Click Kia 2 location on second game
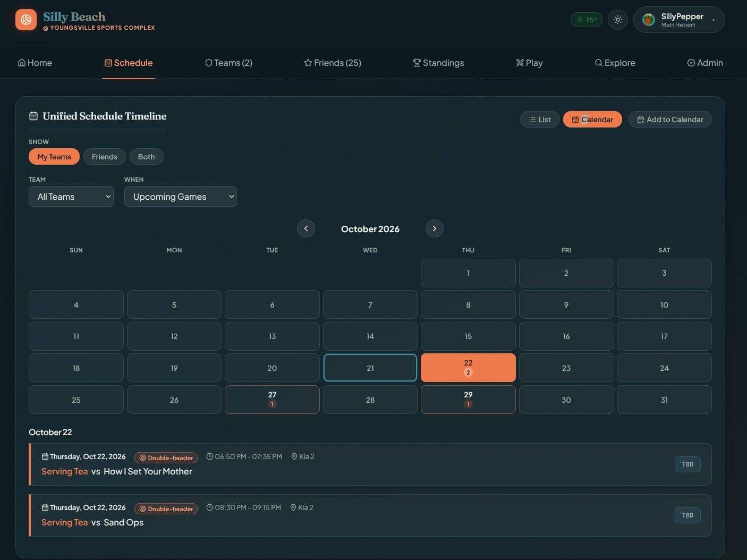This screenshot has height=560, width=747. tap(302, 507)
